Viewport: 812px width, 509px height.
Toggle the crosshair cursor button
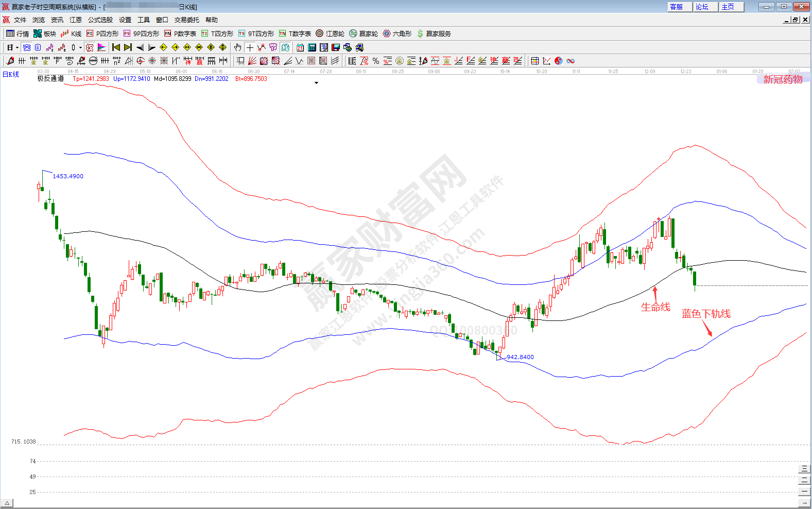click(x=250, y=47)
